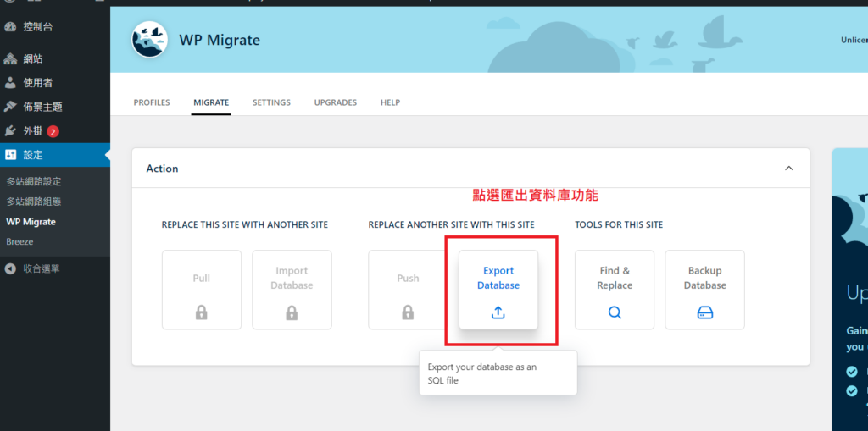868x431 pixels.
Task: Click the Export Database text label
Action: tap(498, 278)
